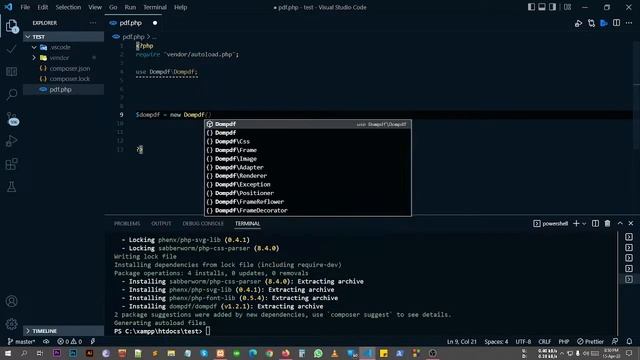The width and height of the screenshot is (640, 360).
Task: Open the new terminal profile dropdown arrow
Action: pyautogui.click(x=584, y=224)
